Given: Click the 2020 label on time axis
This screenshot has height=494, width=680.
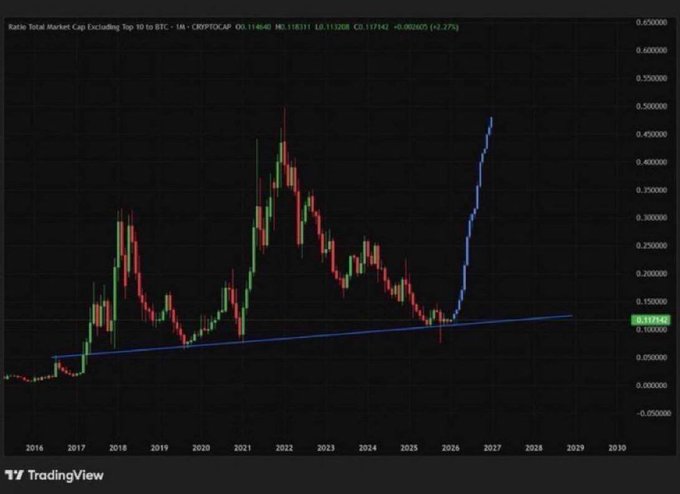Looking at the screenshot, I should [x=201, y=448].
